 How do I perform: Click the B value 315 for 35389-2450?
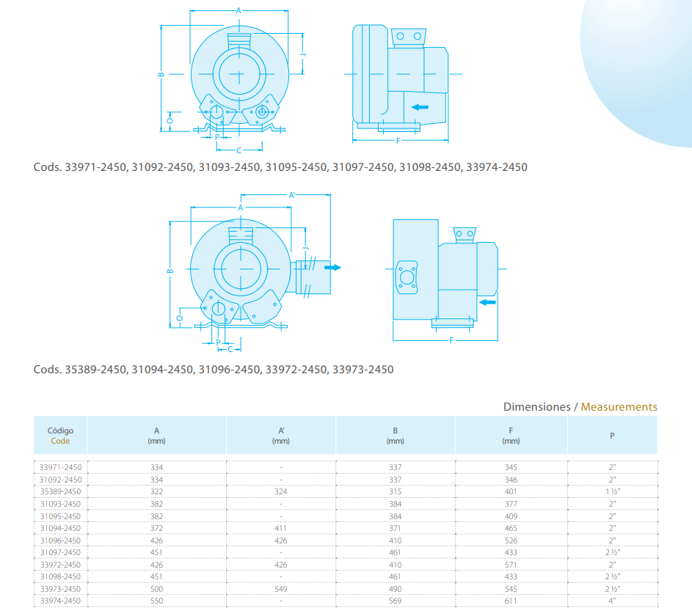pyautogui.click(x=396, y=491)
